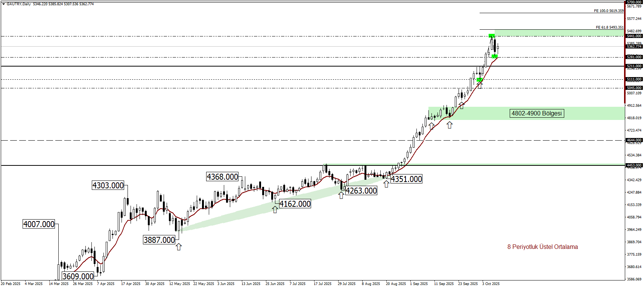Click 5577.244 on the price axis
This screenshot has width=644, height=288.
click(634, 19)
